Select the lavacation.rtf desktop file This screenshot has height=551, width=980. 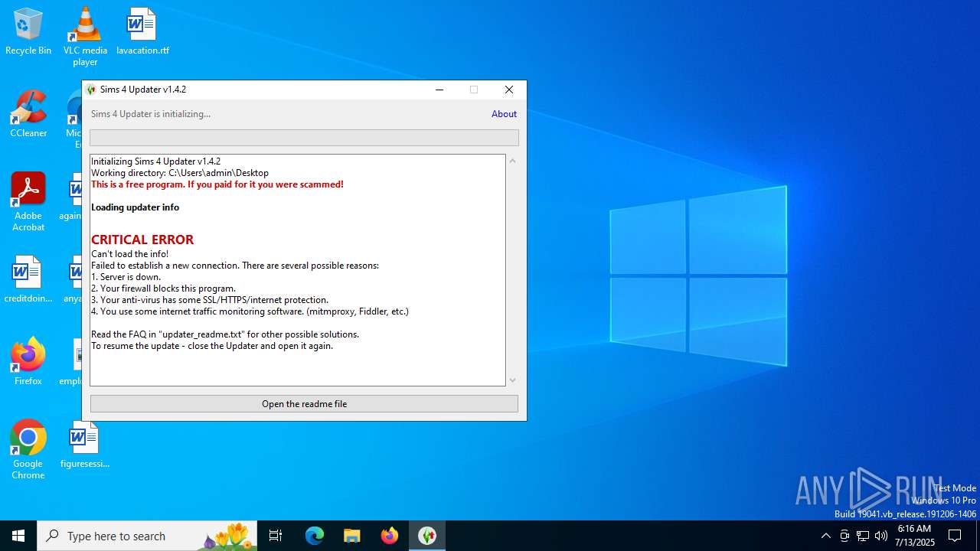pyautogui.click(x=142, y=31)
